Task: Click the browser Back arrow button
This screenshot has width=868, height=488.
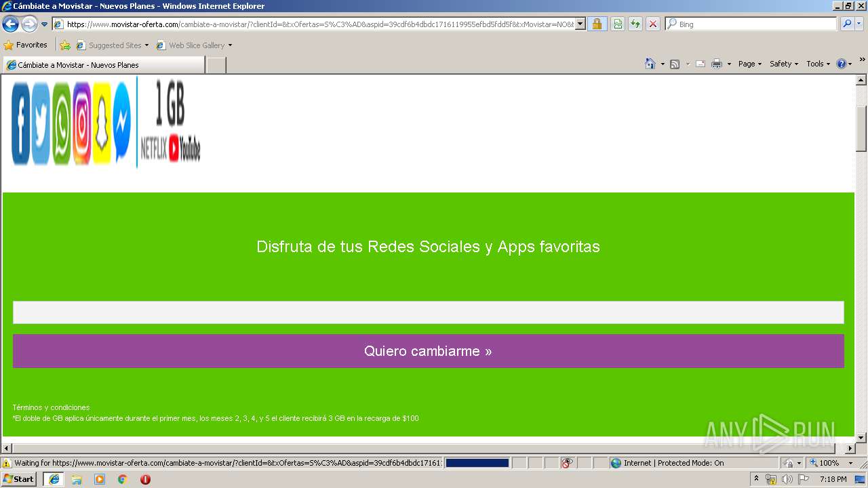Action: pos(10,24)
